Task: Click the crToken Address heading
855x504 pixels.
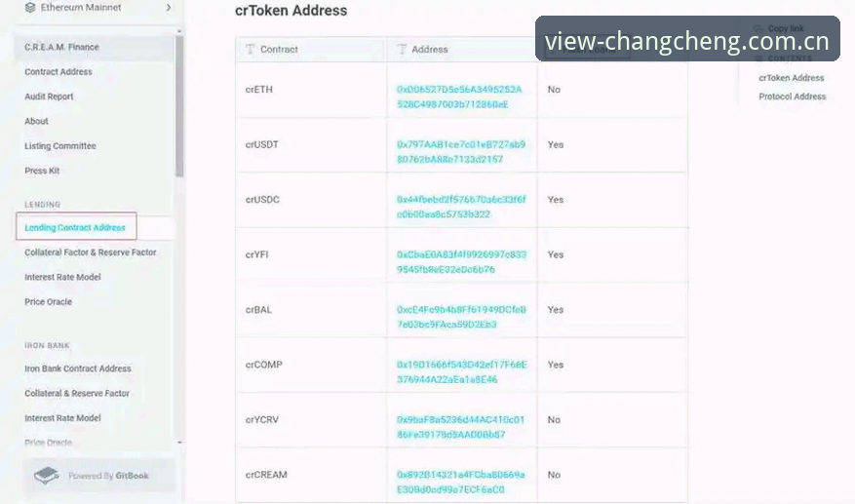Action: click(291, 11)
